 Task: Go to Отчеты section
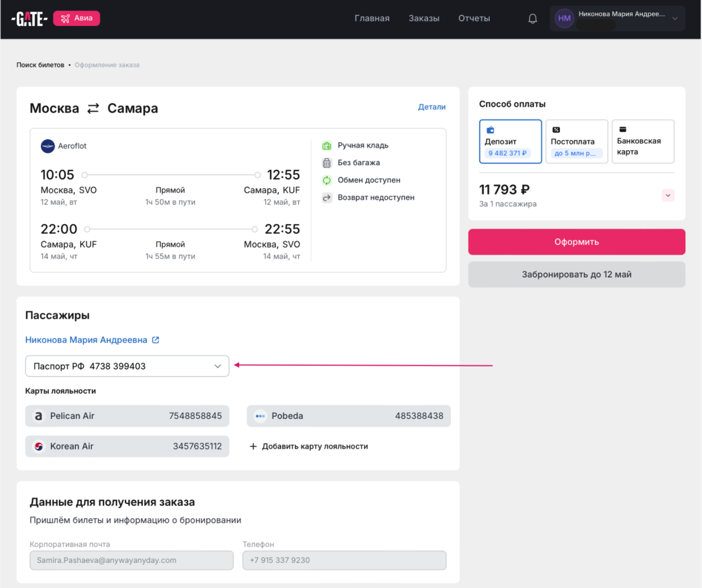tap(474, 18)
